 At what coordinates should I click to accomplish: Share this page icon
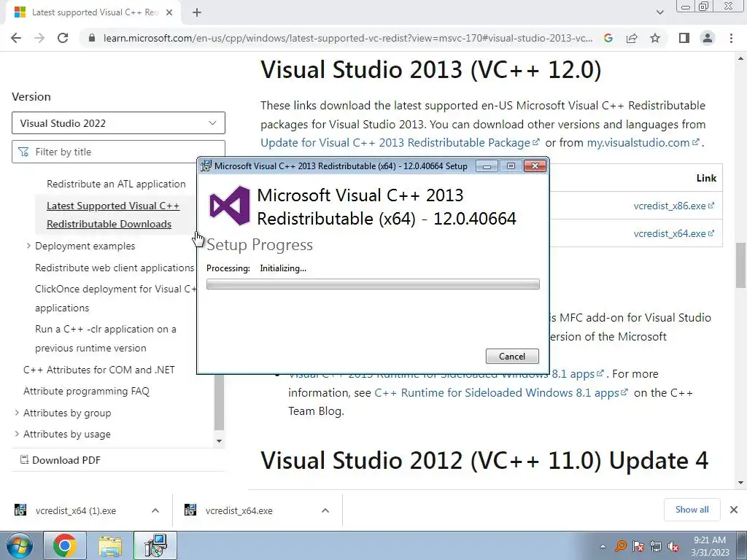tap(632, 38)
